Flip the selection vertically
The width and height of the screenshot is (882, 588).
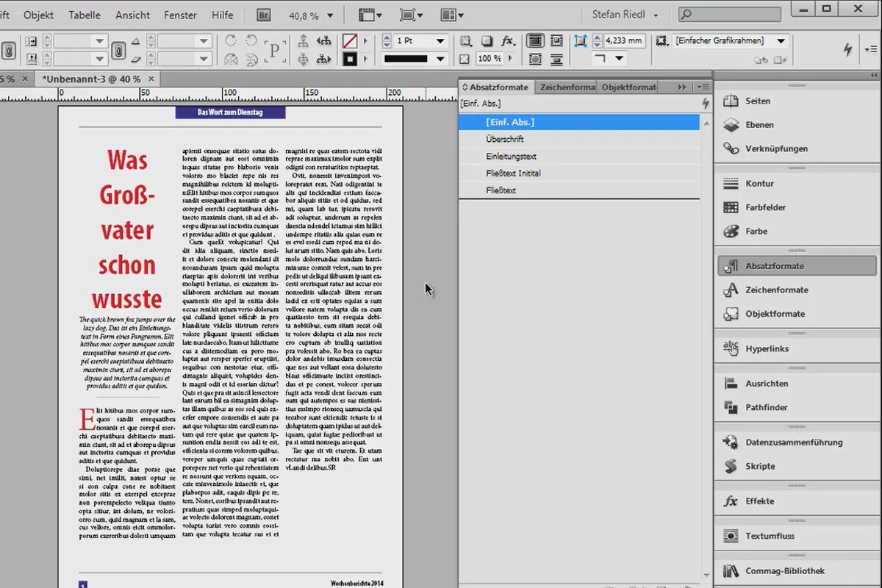click(x=251, y=59)
